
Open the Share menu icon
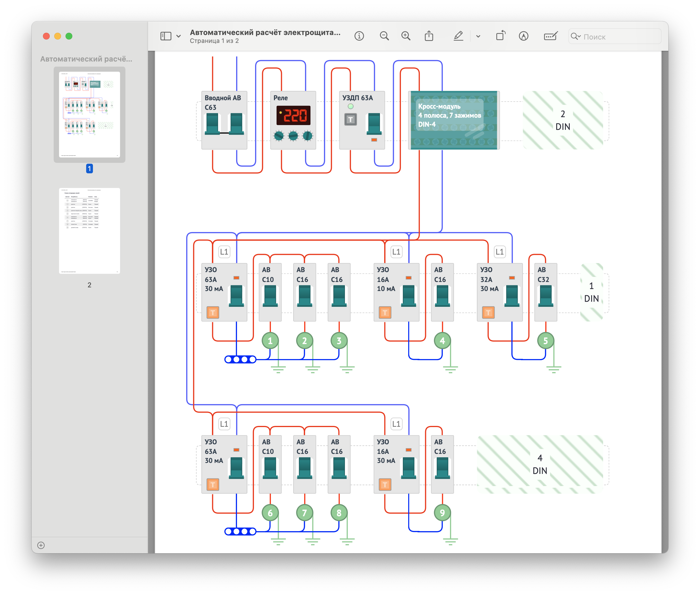pyautogui.click(x=429, y=36)
